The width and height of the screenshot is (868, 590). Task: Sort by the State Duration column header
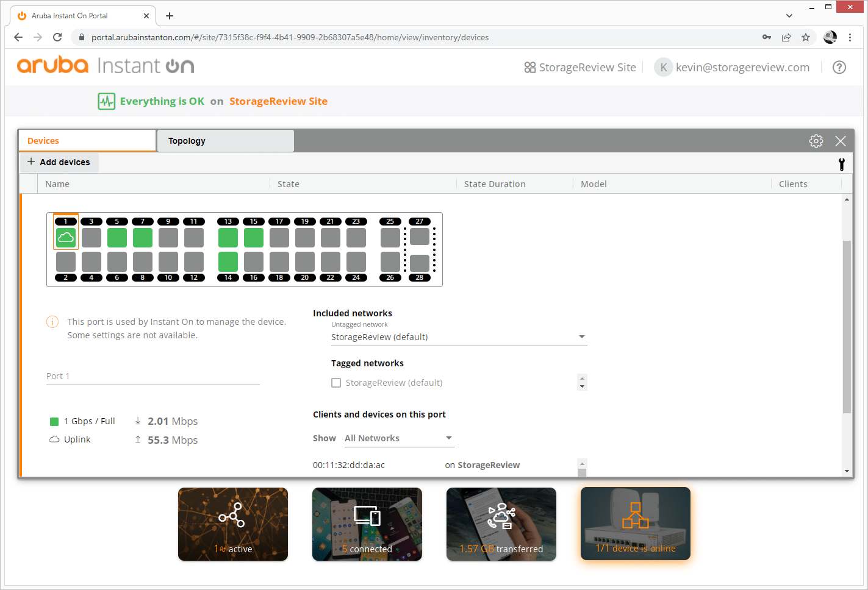click(x=495, y=184)
